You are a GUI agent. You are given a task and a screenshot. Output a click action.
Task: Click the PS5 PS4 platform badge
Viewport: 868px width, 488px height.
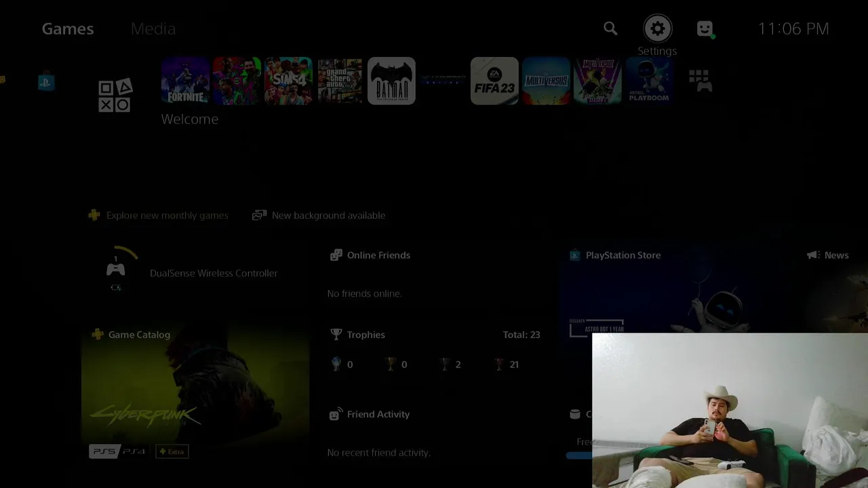(x=118, y=451)
